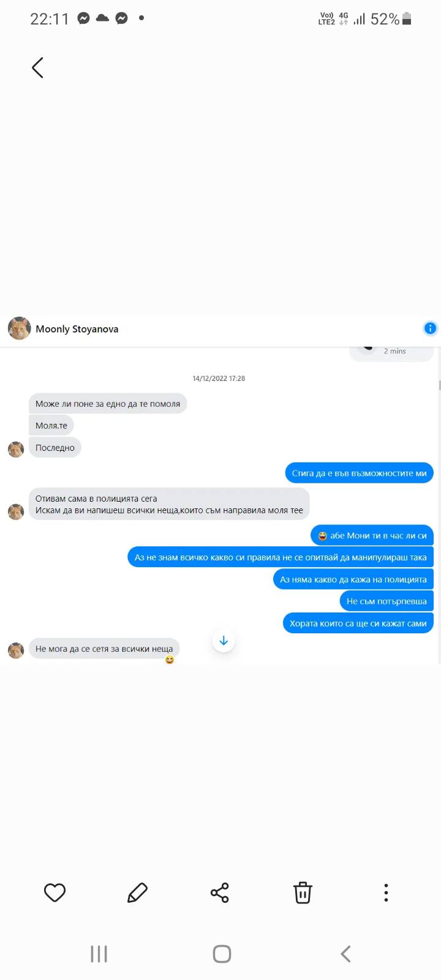Tap the Android home button
This screenshot has width=441, height=980.
222,954
